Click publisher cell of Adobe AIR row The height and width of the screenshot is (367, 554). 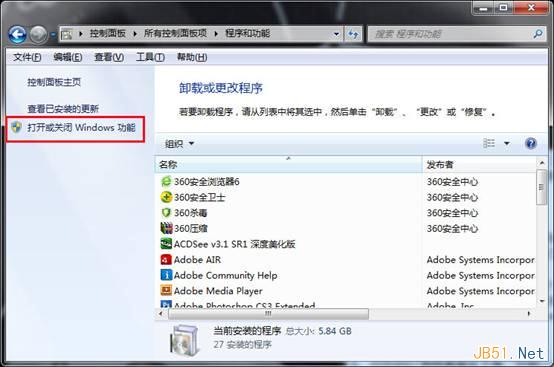click(480, 260)
